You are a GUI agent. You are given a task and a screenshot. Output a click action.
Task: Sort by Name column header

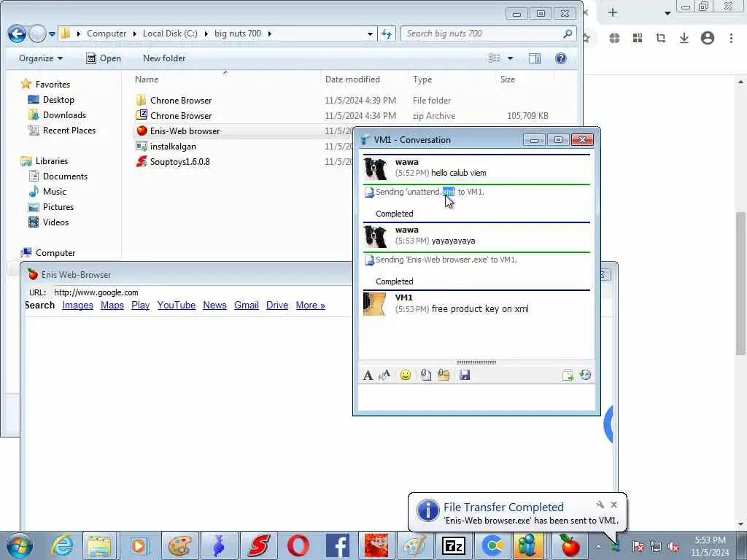[x=147, y=79]
